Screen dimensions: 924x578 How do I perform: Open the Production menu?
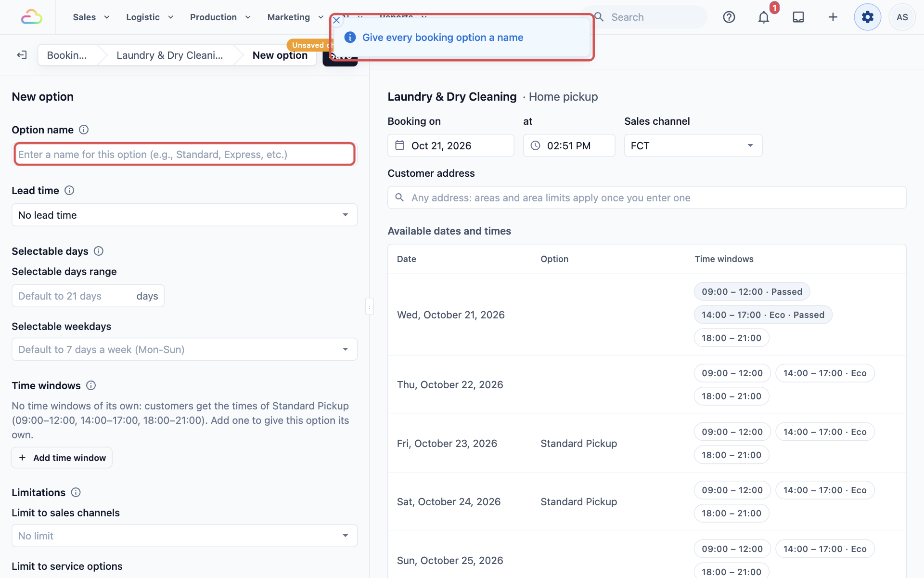220,17
